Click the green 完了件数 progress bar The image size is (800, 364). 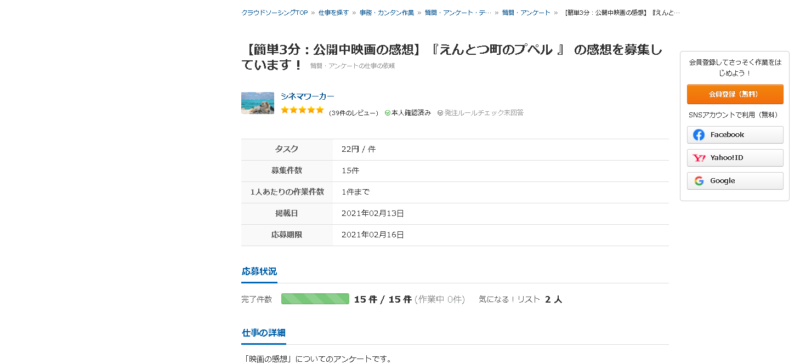[315, 299]
